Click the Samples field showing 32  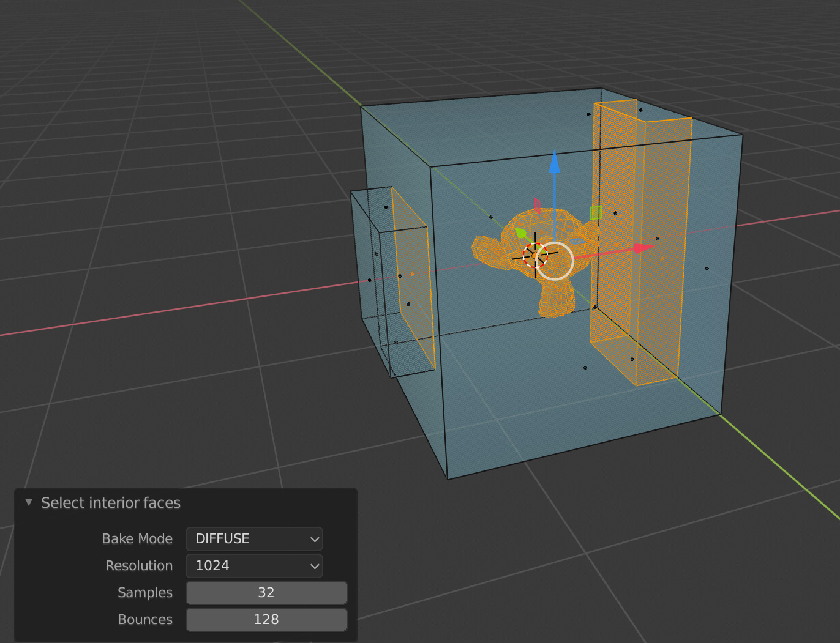(266, 593)
